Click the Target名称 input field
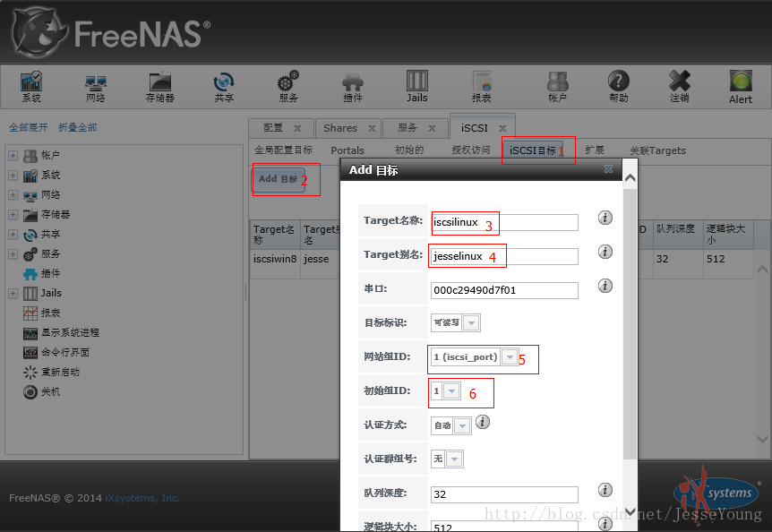 tap(504, 222)
